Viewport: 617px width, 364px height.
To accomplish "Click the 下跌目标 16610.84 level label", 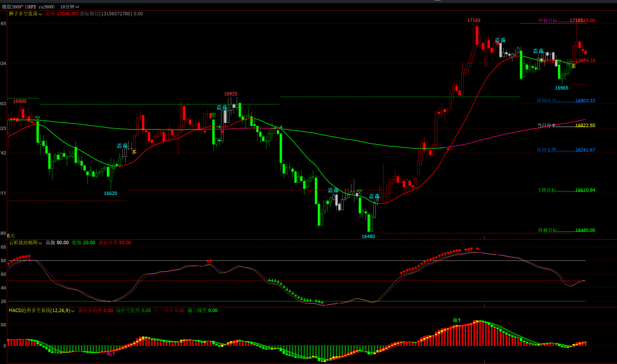I will click(566, 190).
